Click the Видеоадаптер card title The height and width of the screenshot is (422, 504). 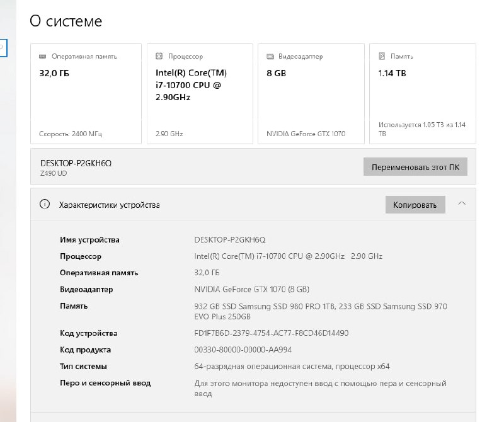click(301, 57)
